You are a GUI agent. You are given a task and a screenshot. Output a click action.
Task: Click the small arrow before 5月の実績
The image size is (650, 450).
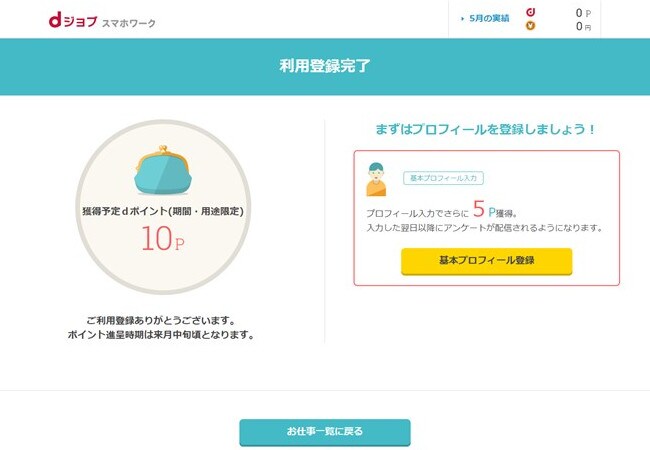click(462, 19)
